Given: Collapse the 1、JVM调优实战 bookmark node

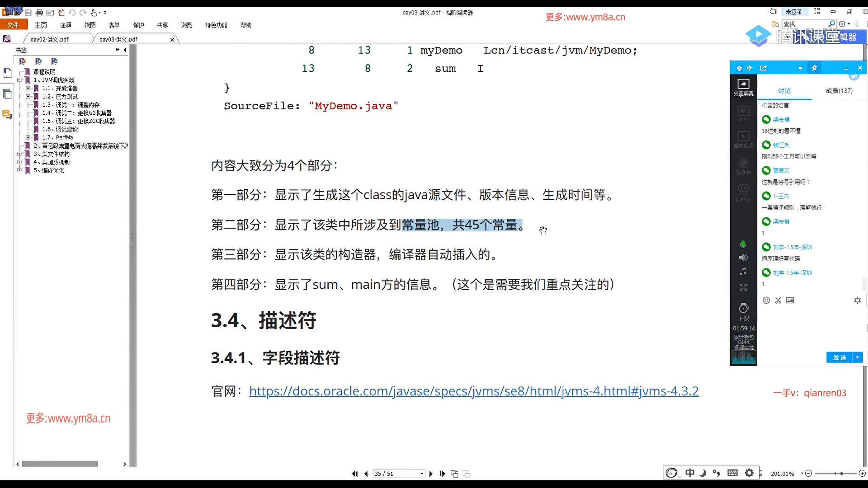Looking at the screenshot, I should 19,80.
